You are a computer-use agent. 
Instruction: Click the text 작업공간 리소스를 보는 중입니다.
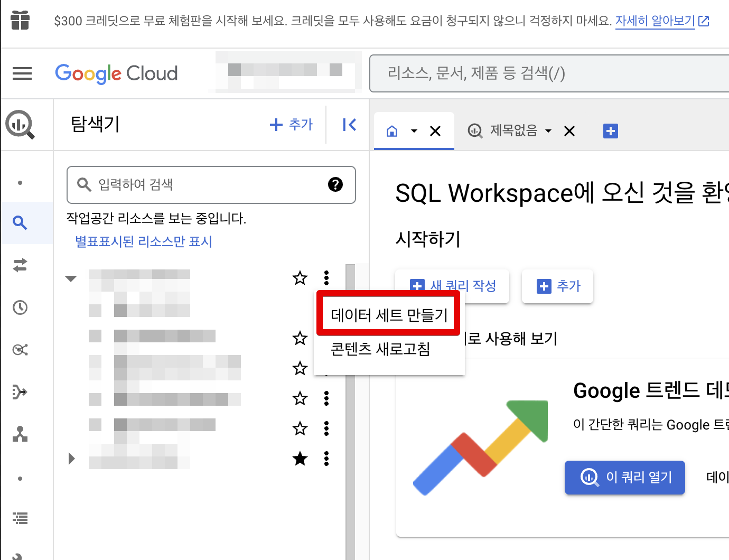pyautogui.click(x=156, y=218)
